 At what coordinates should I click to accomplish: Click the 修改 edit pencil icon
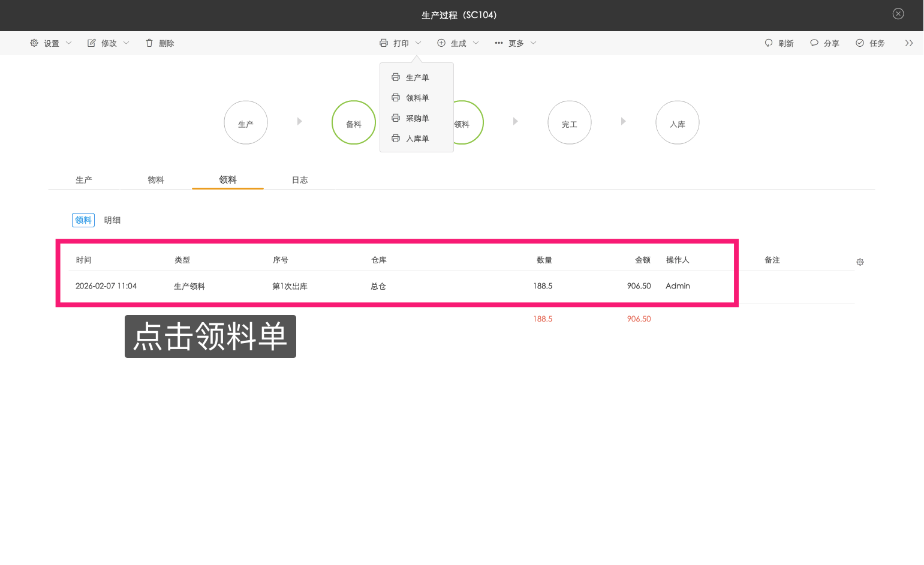92,43
